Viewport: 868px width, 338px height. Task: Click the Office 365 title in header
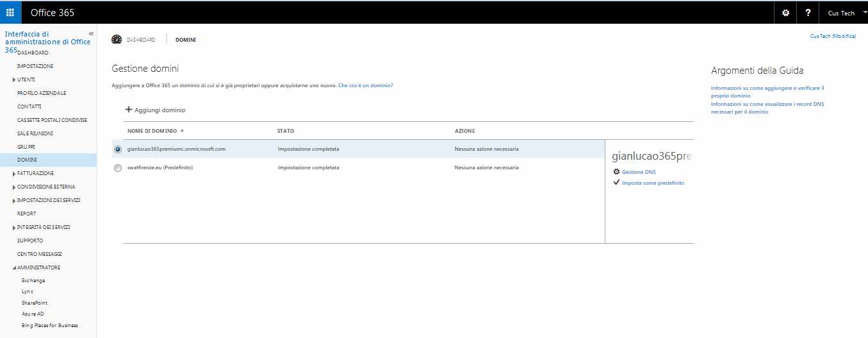click(52, 13)
